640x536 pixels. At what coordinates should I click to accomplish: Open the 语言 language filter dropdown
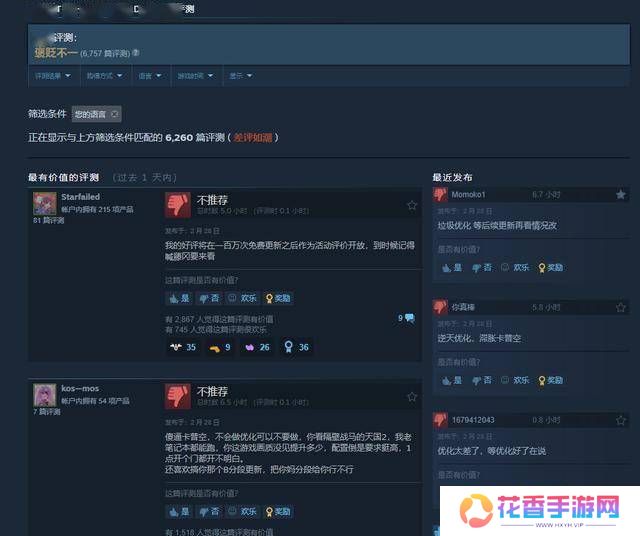point(149,75)
